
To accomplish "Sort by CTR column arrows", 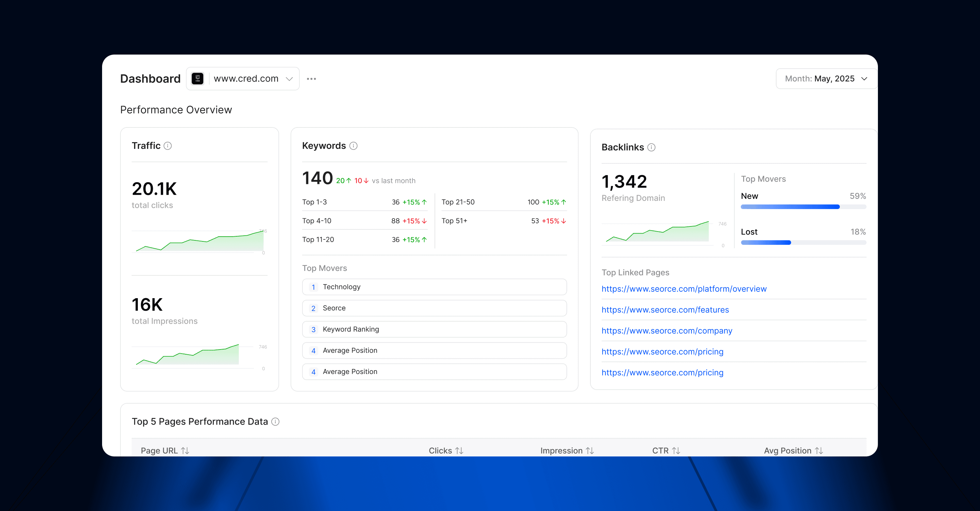I will tap(676, 450).
